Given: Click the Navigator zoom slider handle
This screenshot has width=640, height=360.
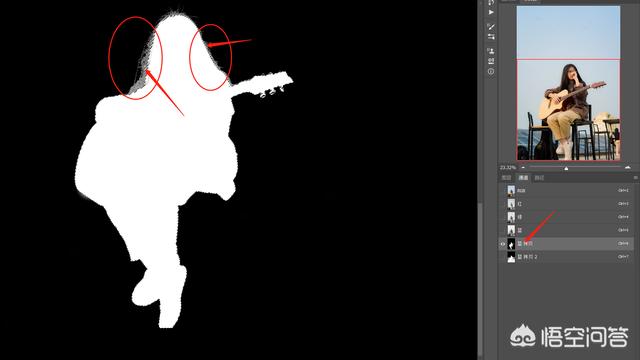Looking at the screenshot, I should pyautogui.click(x=566, y=168).
